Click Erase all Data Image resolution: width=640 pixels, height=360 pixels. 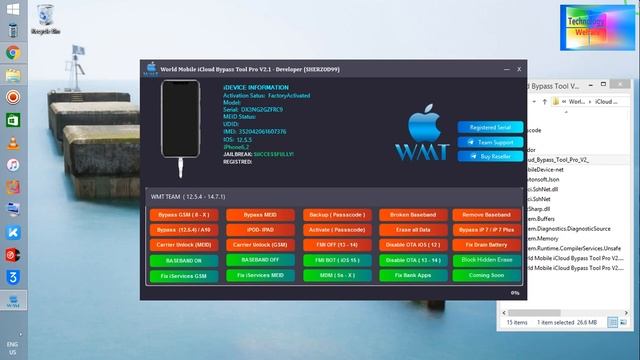coord(413,230)
